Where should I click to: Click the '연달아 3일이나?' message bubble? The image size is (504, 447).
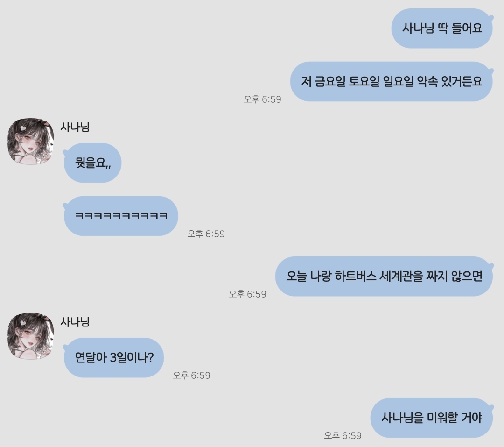click(114, 357)
